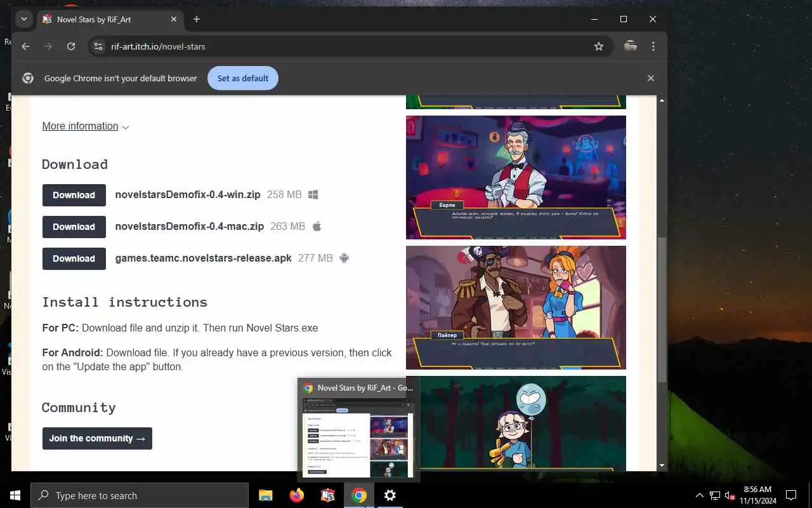
Task: Open a new browser tab
Action: (x=197, y=19)
